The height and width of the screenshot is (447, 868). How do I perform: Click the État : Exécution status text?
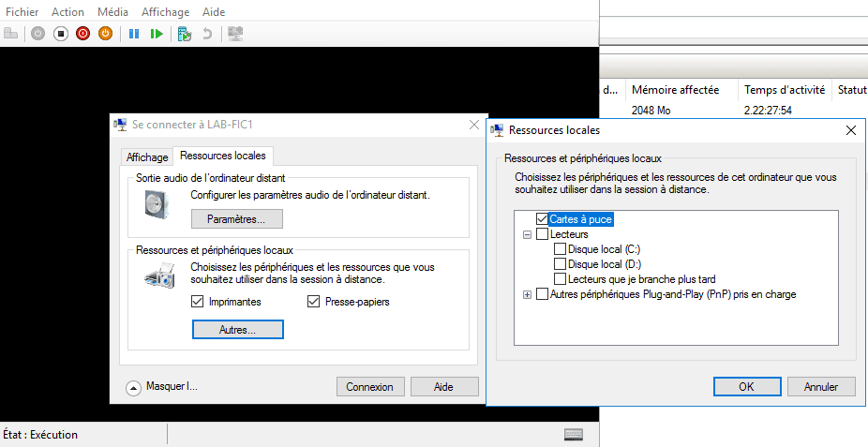tap(40, 434)
